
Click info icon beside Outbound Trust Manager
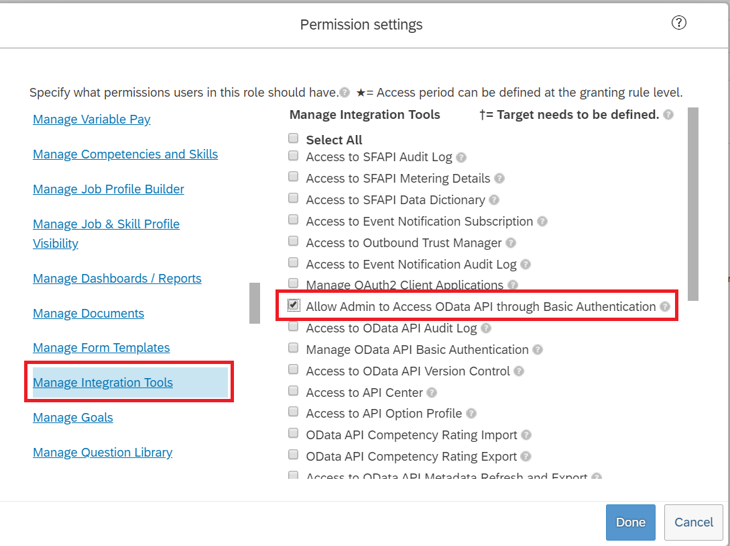511,243
